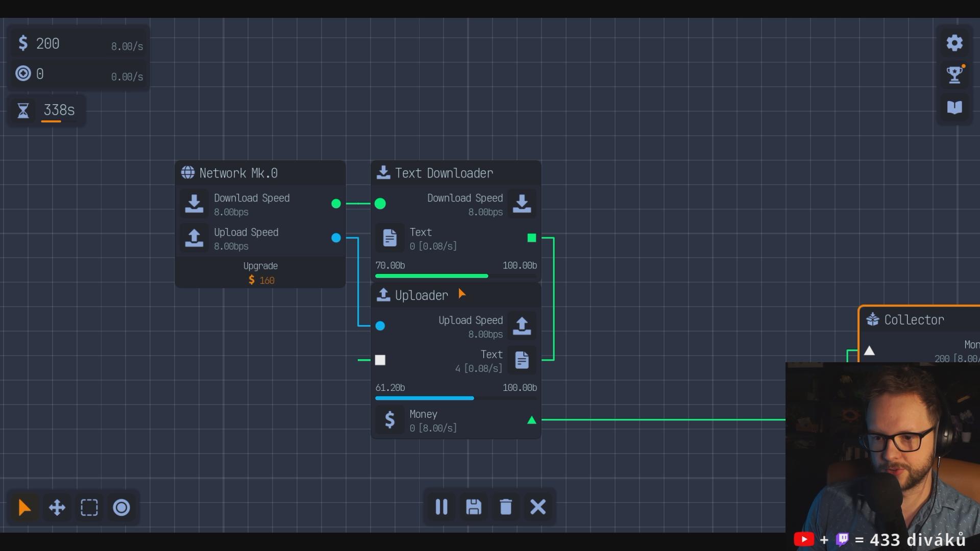
Task: Click Network Mk.0 green download speed port
Action: (x=336, y=204)
